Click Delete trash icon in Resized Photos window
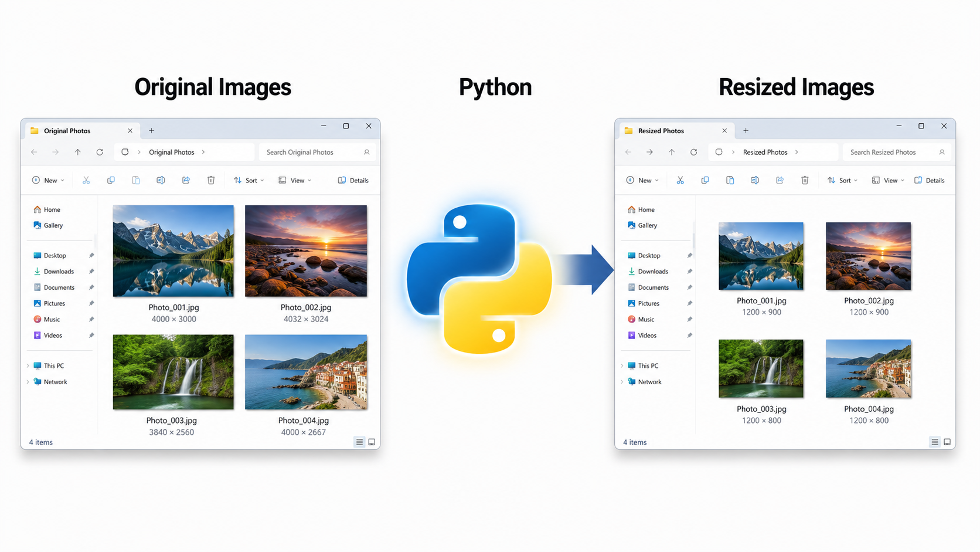Screen dimensions: 980x552 point(805,180)
